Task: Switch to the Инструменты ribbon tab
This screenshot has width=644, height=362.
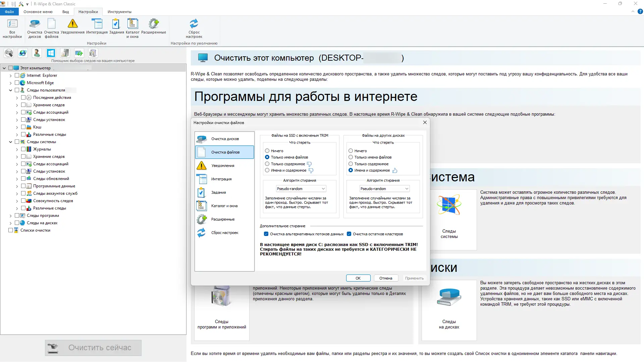Action: pos(119,12)
